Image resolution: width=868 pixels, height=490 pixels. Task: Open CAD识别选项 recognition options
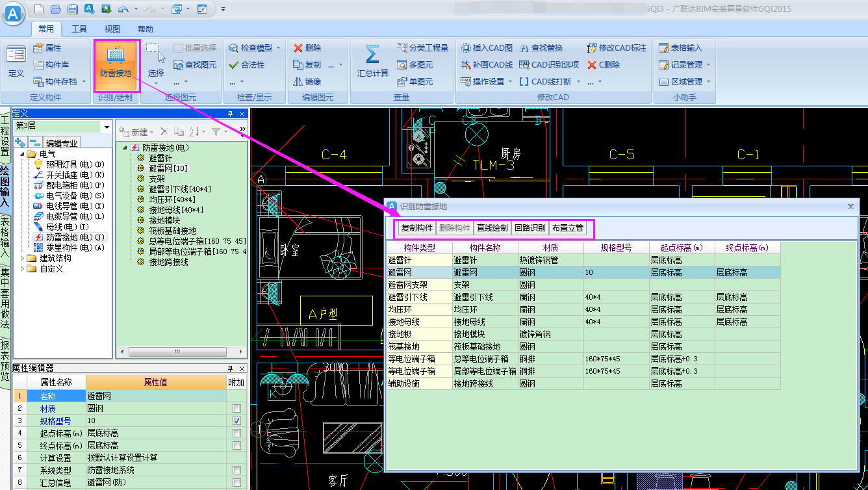click(550, 65)
